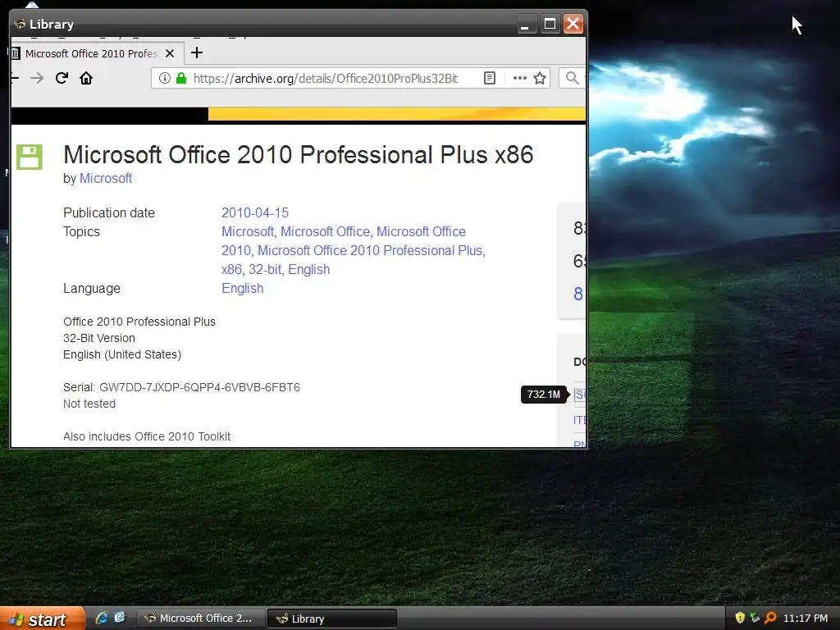Screen dimensions: 840x630
Task: Reload the page with the refresh icon
Action: tap(62, 78)
